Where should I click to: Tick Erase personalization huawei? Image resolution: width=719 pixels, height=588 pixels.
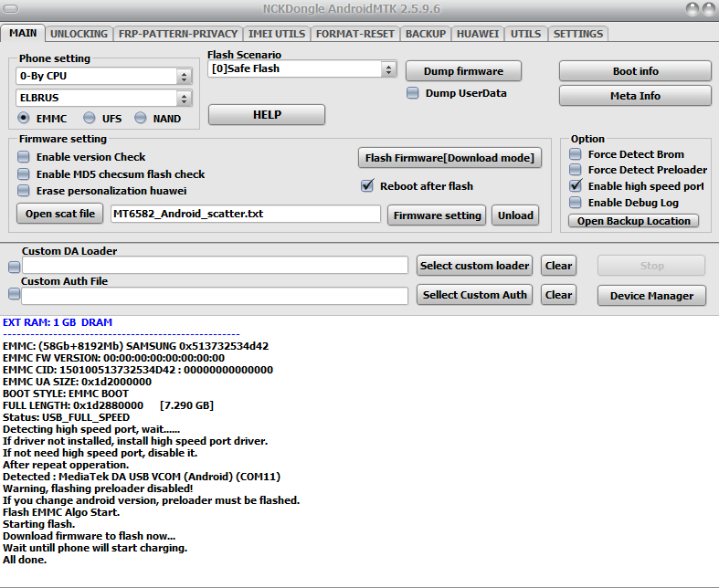click(x=24, y=190)
